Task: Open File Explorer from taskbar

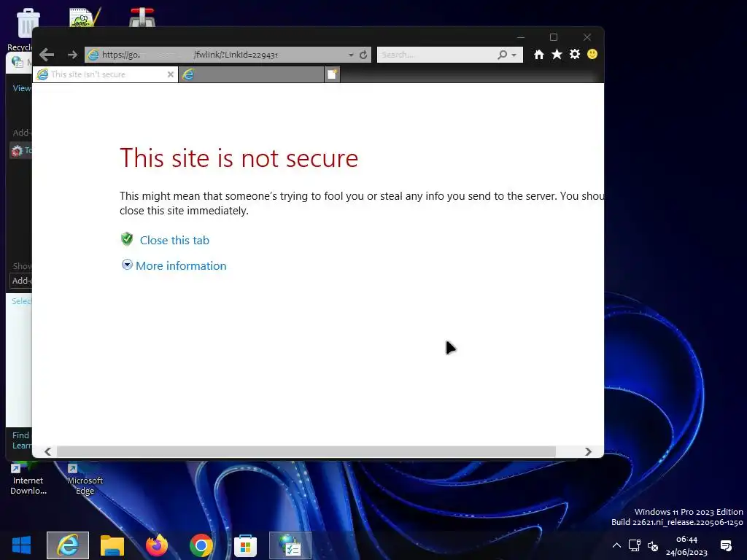Action: (x=112, y=545)
